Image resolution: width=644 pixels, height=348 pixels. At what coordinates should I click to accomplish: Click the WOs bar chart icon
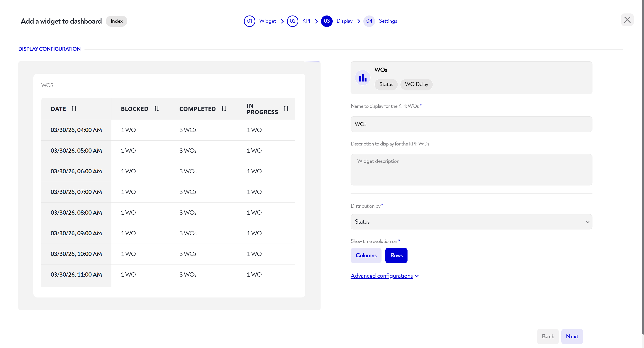click(x=362, y=78)
